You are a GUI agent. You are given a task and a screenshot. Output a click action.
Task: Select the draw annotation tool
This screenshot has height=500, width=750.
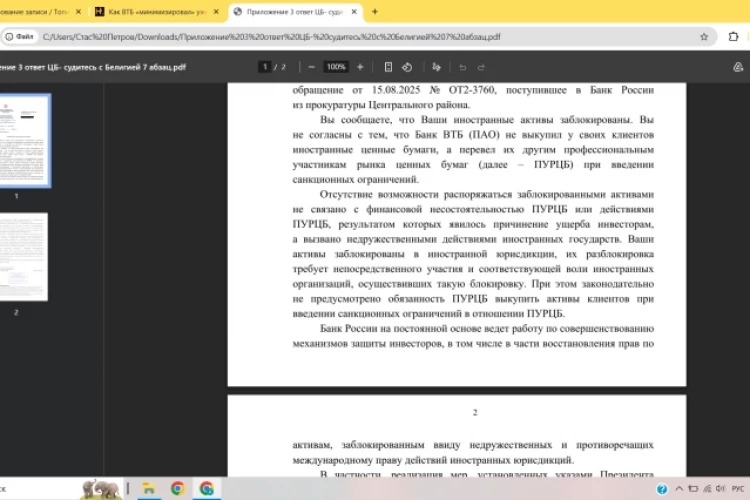[x=436, y=67]
